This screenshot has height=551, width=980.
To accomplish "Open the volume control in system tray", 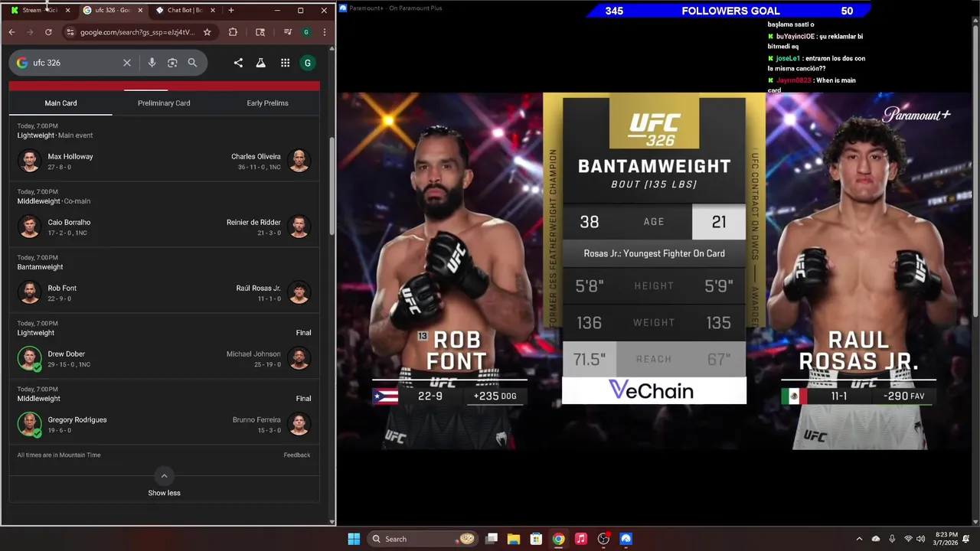I will click(920, 539).
